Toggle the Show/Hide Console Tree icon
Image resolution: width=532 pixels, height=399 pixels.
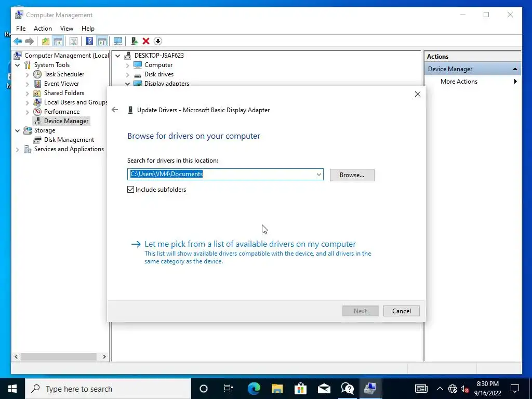pos(58,42)
